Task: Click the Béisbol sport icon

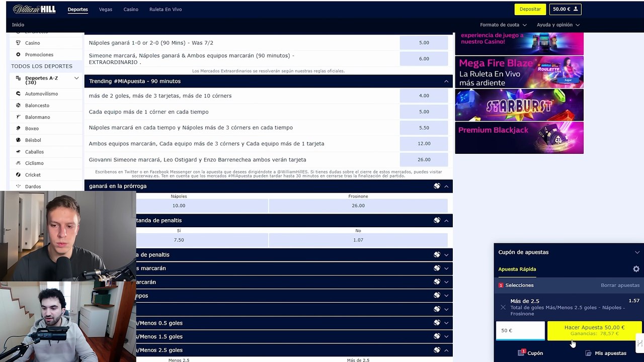Action: click(19, 140)
